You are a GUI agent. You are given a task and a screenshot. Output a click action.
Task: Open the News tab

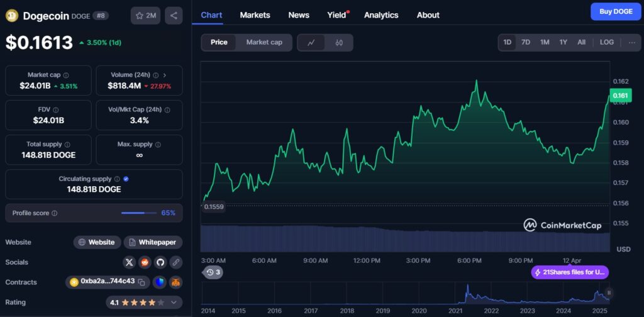click(x=299, y=15)
